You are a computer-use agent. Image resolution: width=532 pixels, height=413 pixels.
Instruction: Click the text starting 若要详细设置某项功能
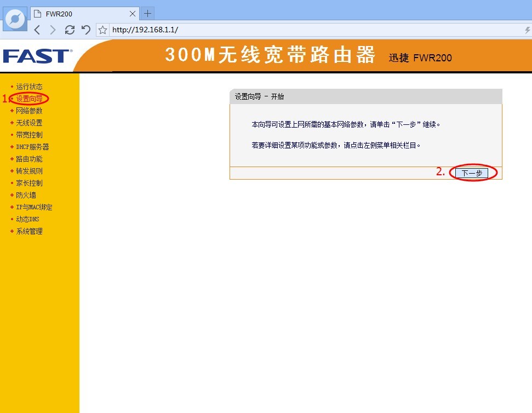[336, 146]
